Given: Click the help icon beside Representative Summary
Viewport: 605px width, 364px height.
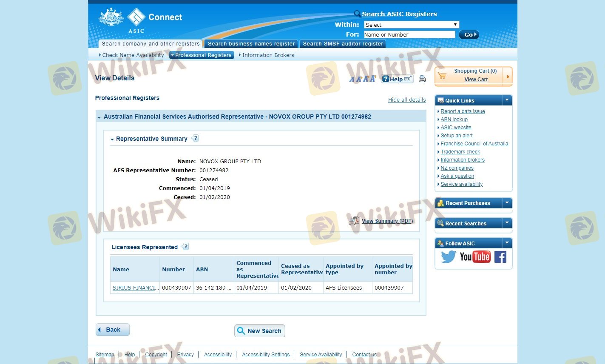Looking at the screenshot, I should 195,138.
